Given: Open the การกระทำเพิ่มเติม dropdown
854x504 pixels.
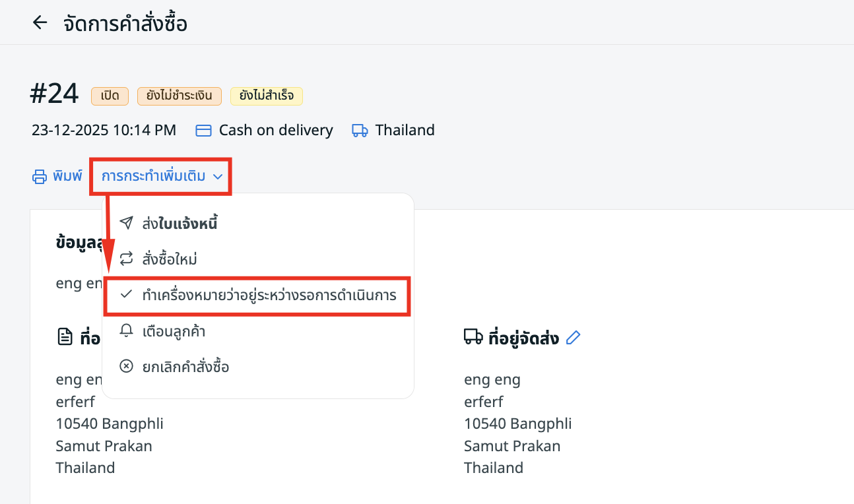Looking at the screenshot, I should pyautogui.click(x=153, y=176).
